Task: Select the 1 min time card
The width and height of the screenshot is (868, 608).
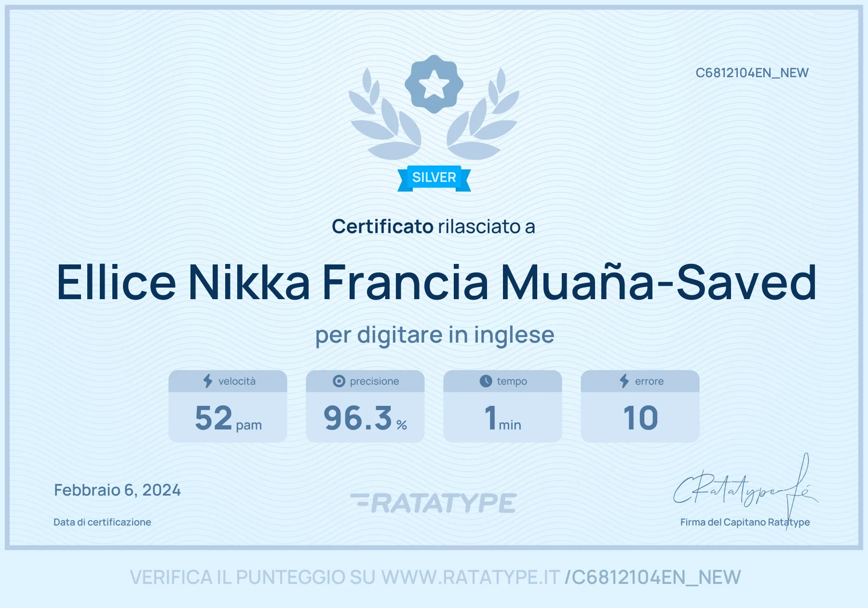Action: pos(502,406)
